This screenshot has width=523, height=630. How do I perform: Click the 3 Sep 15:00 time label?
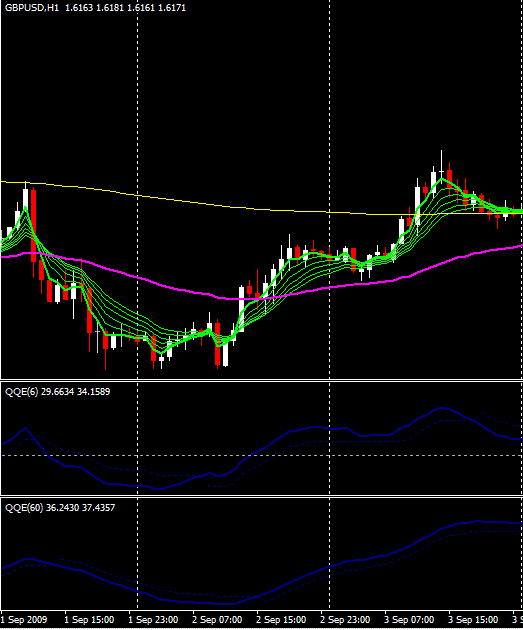click(473, 619)
